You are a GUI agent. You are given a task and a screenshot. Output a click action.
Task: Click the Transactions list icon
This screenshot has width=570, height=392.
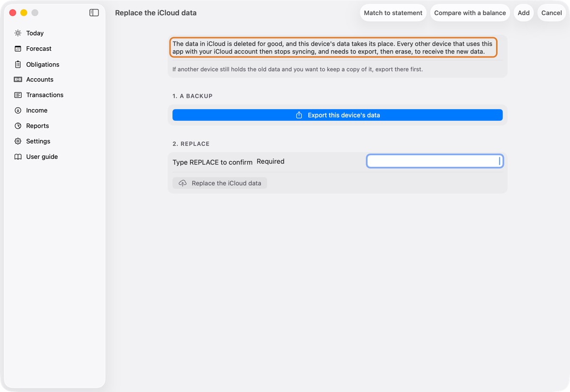18,95
